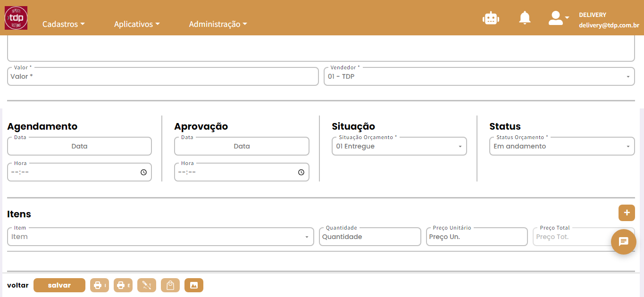
Task: Open the floating chat bubble
Action: [623, 241]
